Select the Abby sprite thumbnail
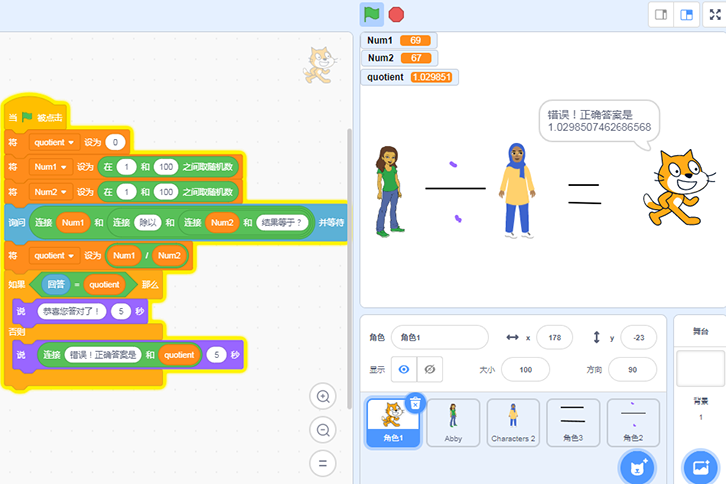726x484 pixels. pos(452,422)
